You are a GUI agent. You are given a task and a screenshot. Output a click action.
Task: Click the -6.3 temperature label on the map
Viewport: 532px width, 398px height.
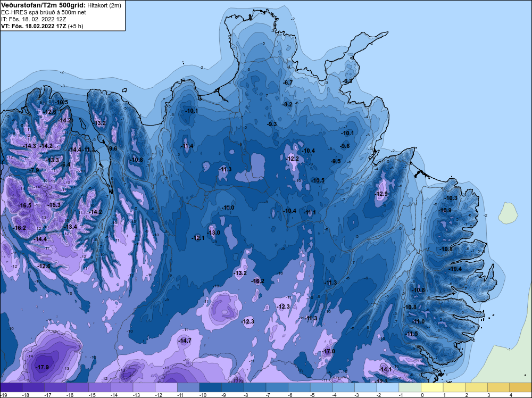[x=347, y=81]
